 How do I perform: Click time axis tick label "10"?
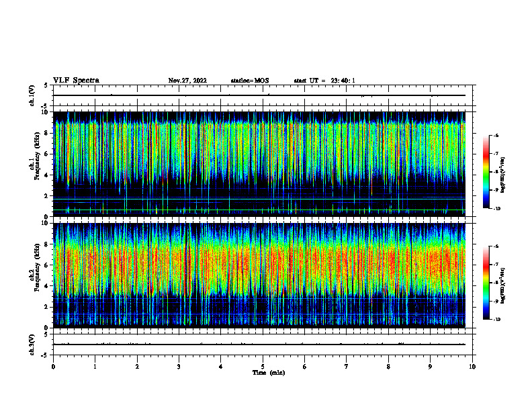(x=472, y=367)
